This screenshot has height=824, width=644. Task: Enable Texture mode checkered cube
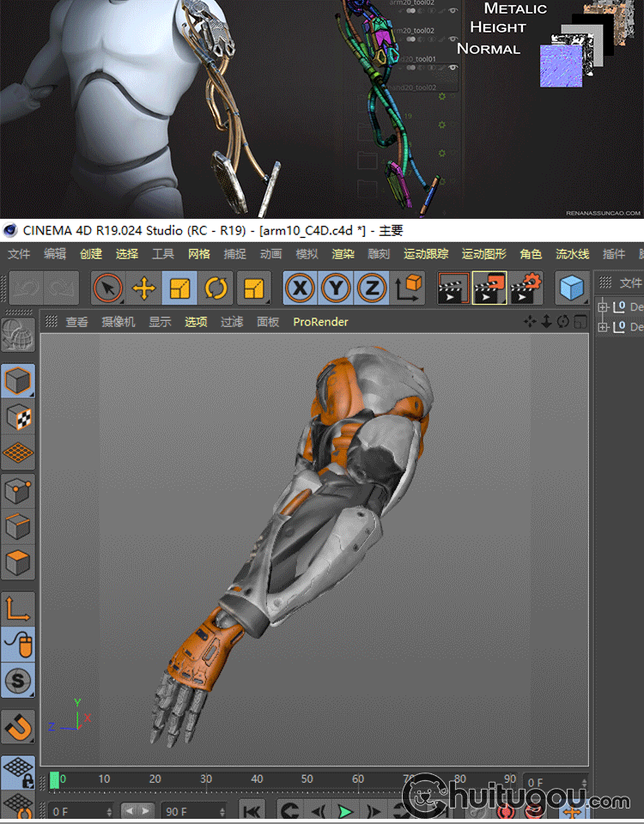(19, 418)
